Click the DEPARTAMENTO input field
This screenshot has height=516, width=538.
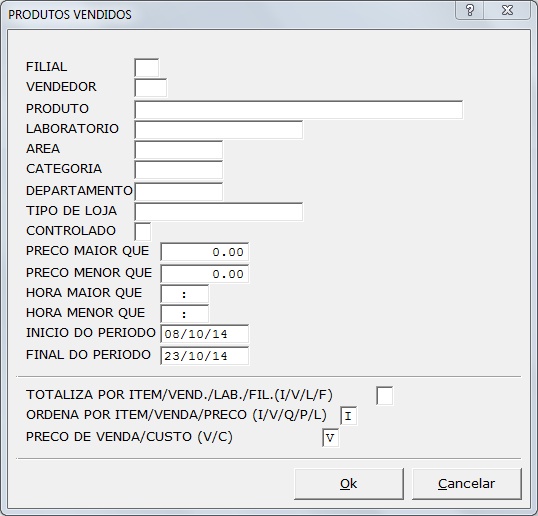pyautogui.click(x=179, y=191)
